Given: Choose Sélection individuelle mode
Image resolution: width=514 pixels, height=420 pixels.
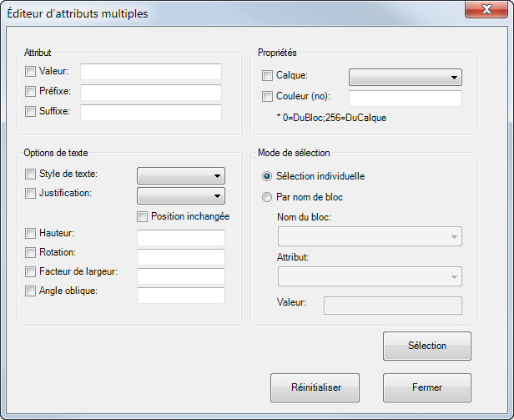Looking at the screenshot, I should point(267,176).
